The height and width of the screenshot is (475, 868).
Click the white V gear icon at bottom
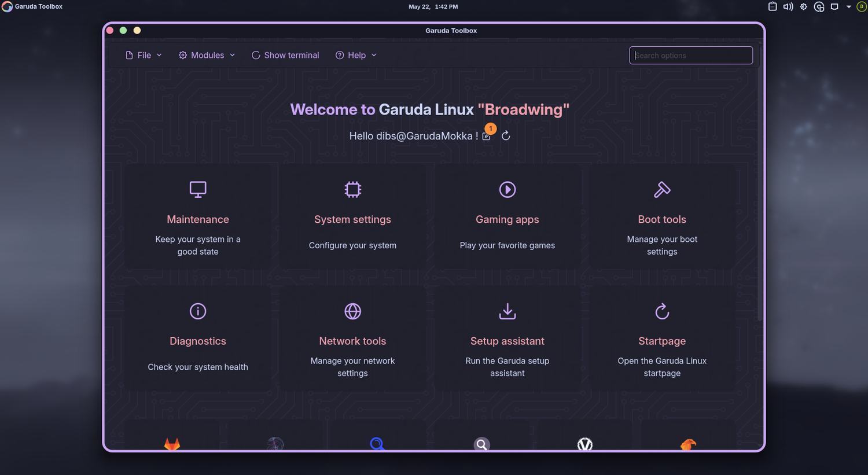pyautogui.click(x=585, y=444)
